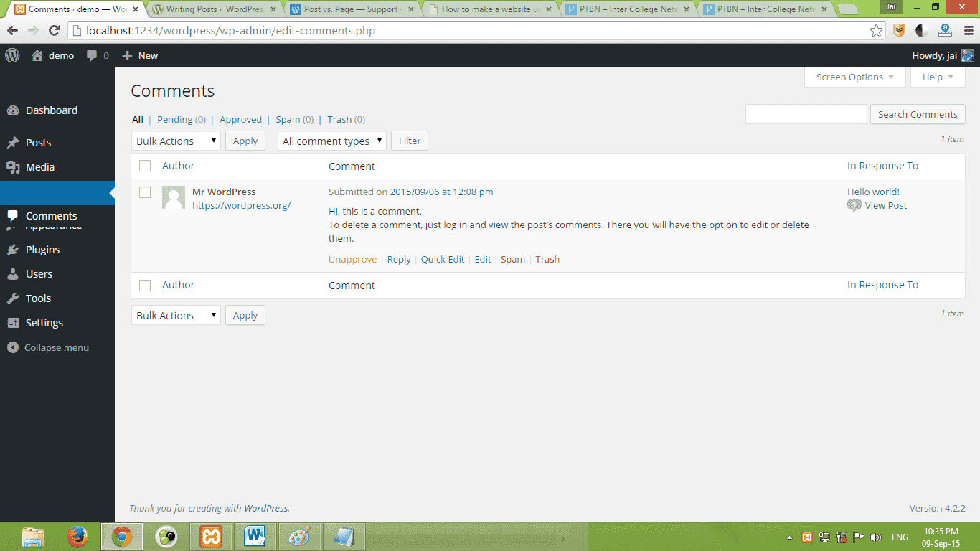
Task: Open the Chrome hamburger menu
Action: tap(967, 31)
